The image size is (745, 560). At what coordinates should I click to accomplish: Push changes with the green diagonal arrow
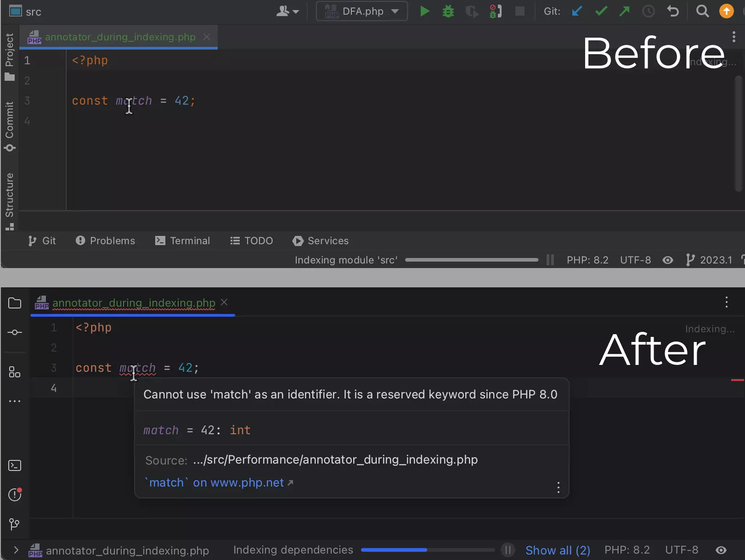coord(624,11)
